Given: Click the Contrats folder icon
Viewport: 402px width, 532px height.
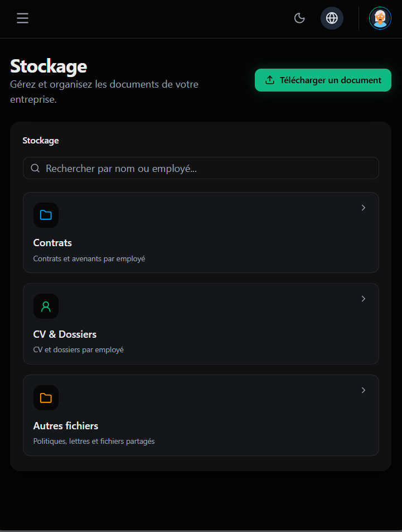Looking at the screenshot, I should click(46, 215).
